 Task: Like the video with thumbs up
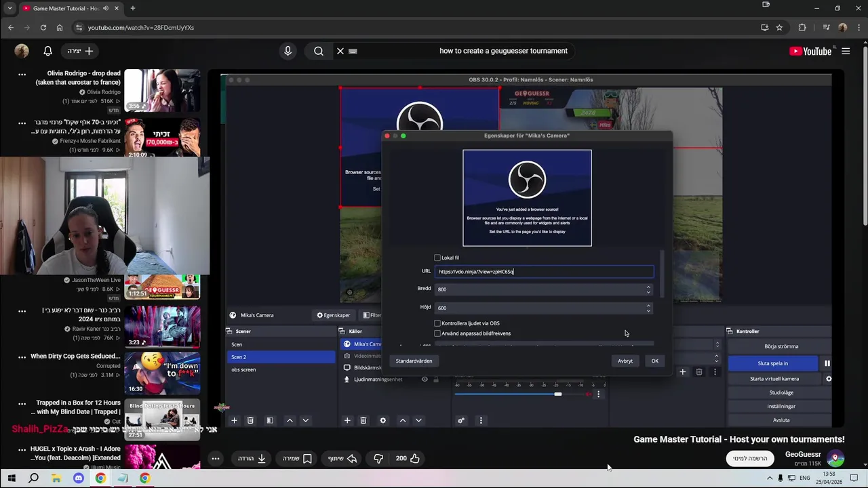[414, 458]
